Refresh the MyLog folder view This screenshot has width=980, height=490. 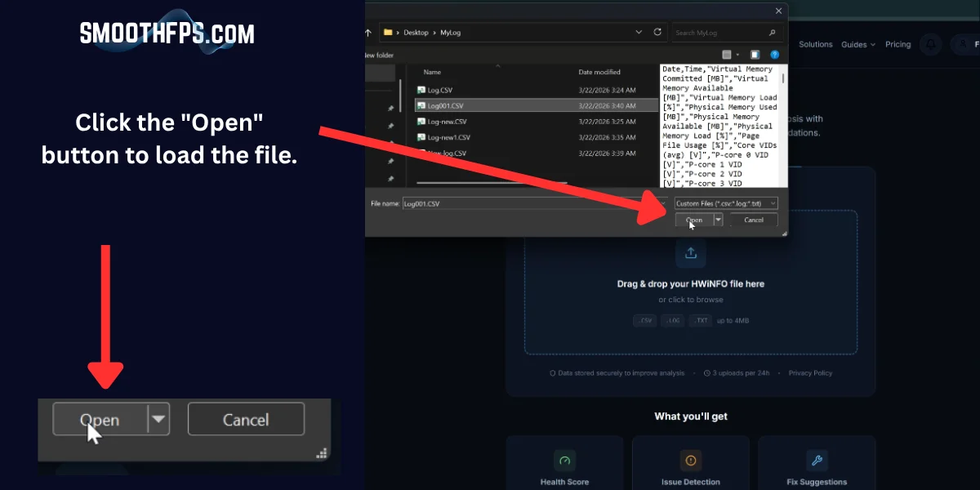657,32
